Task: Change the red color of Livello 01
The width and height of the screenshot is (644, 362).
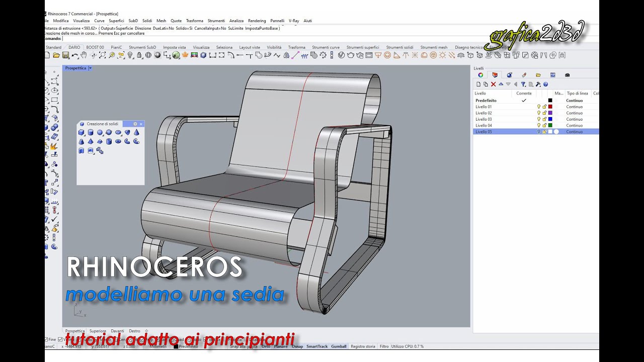Action: click(x=550, y=107)
